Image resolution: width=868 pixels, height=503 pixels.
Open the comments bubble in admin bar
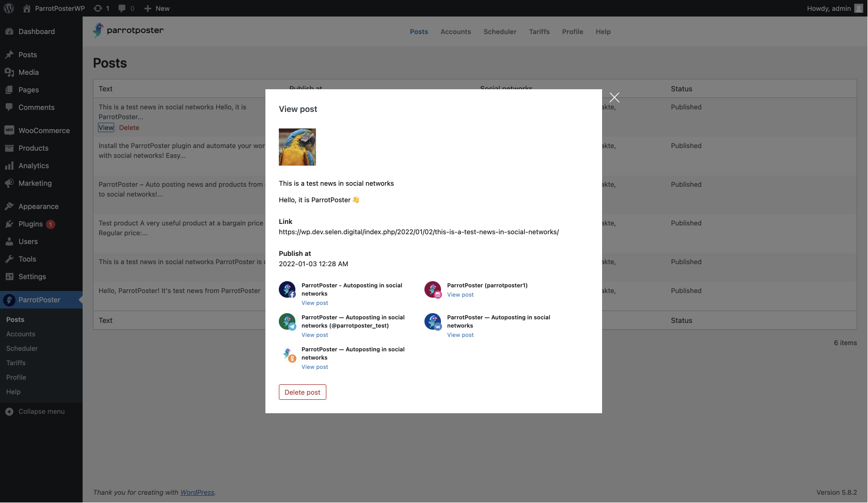pyautogui.click(x=122, y=8)
